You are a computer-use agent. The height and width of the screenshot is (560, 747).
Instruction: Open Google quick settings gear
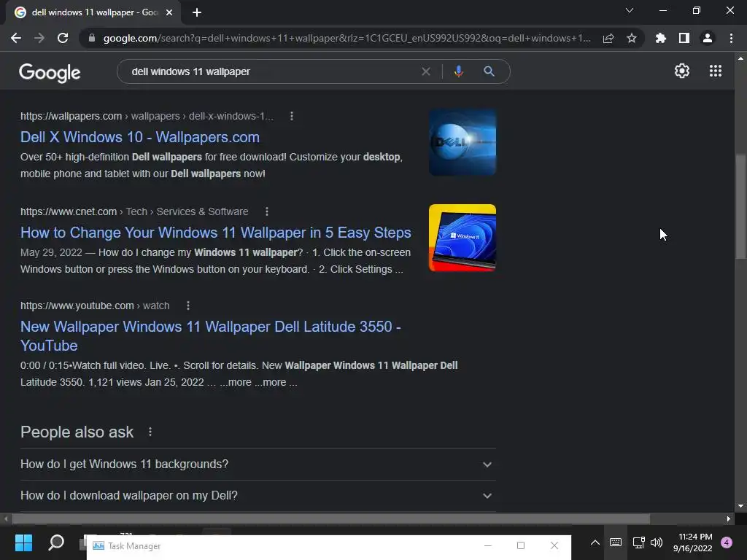pos(682,71)
